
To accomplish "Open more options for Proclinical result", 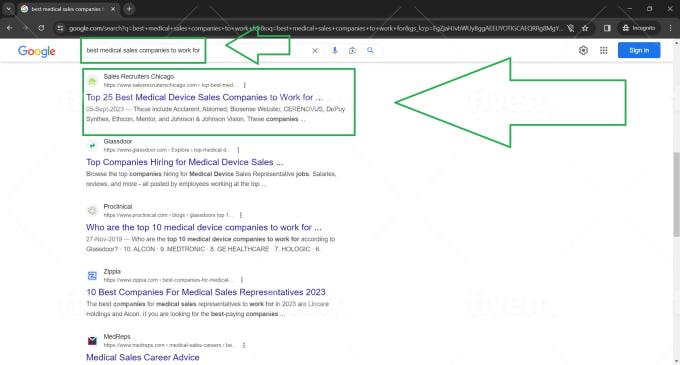I will click(241, 215).
